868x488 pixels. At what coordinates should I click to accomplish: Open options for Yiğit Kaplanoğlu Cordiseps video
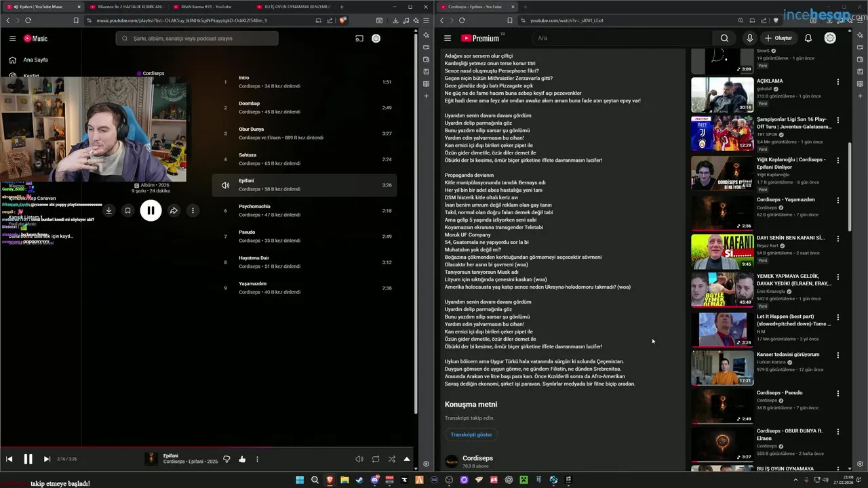pos(838,161)
